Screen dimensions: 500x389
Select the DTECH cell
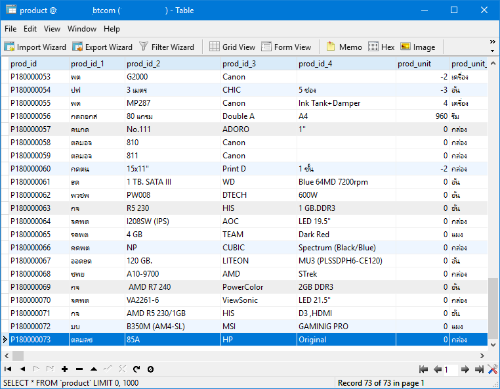[258, 195]
